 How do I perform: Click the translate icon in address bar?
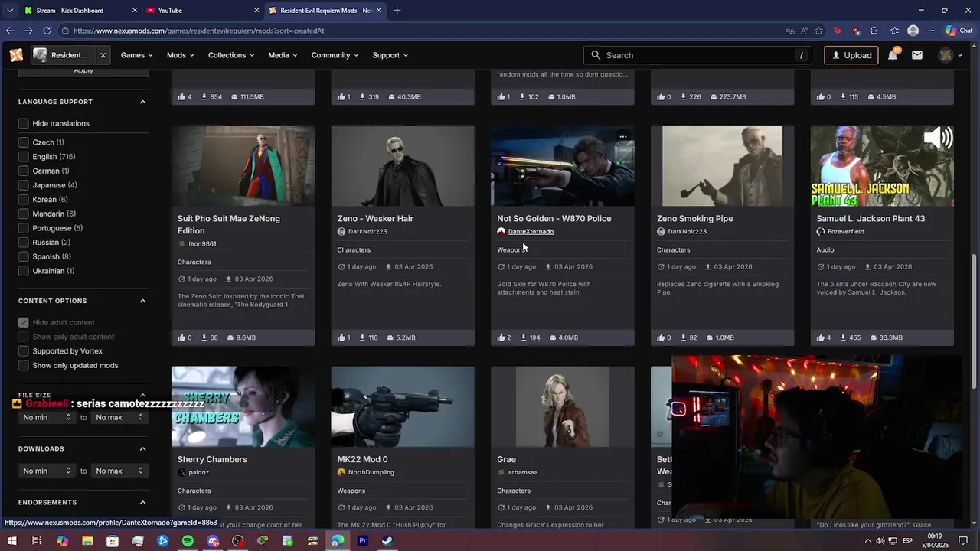pos(789,31)
